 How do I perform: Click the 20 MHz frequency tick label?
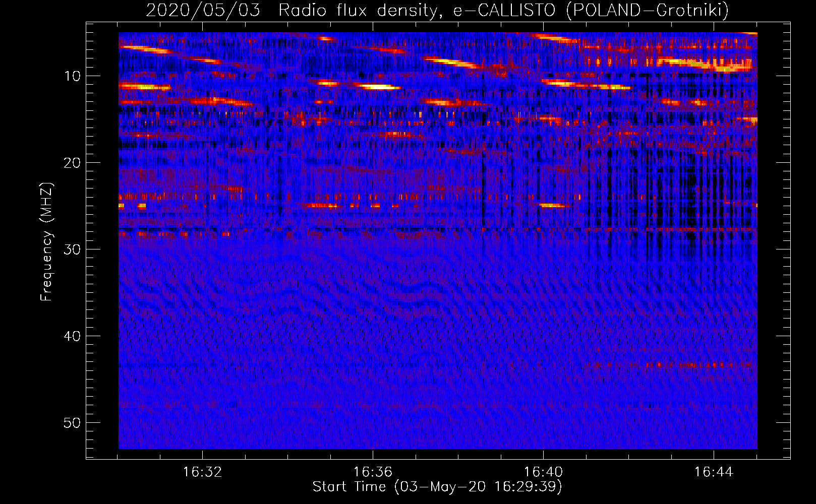click(x=73, y=163)
